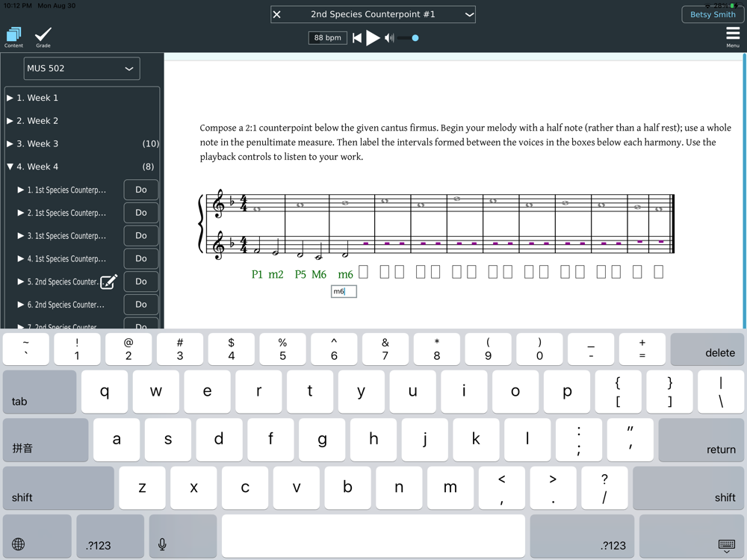Tap the letter m key

click(450, 488)
